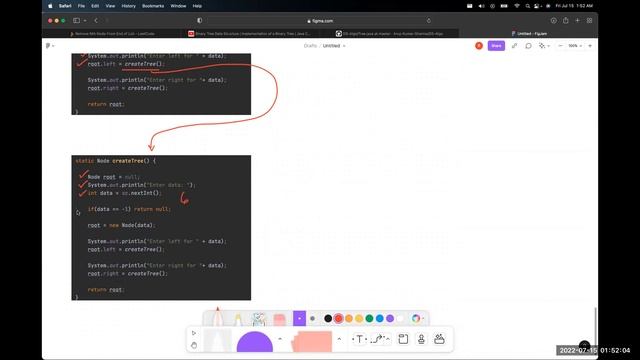Viewport: 640px width, 360px height.
Task: Click the red user avatar
Action: click(479, 46)
